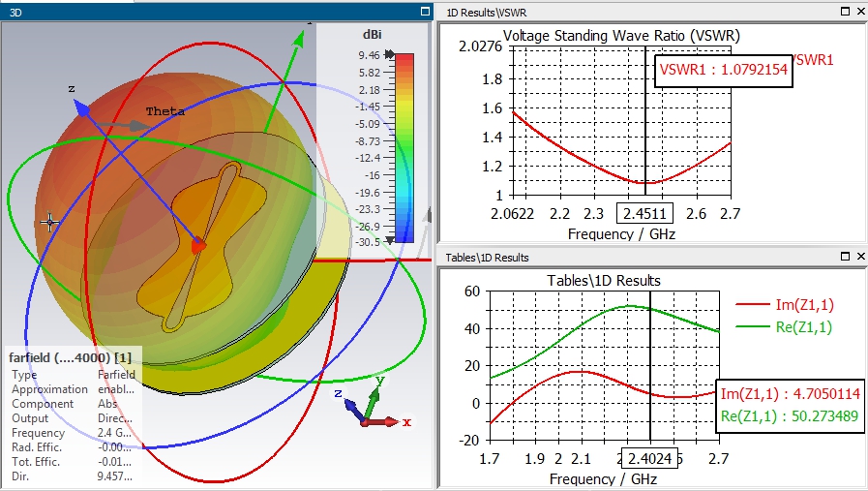868x491 pixels.
Task: Select the Re(Z1,1) : 50.273489 readout
Action: point(790,416)
